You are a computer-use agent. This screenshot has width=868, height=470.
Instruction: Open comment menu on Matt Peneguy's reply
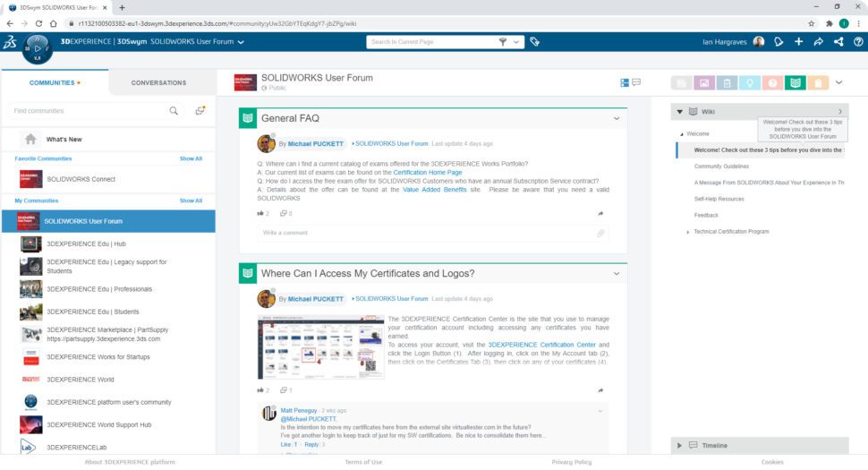[x=600, y=411]
